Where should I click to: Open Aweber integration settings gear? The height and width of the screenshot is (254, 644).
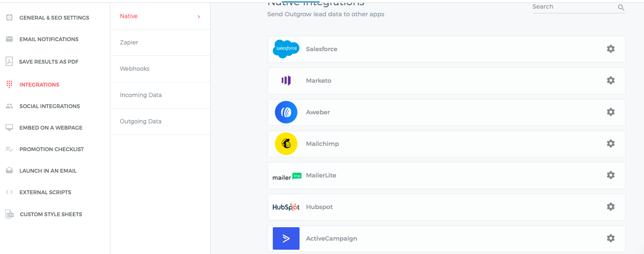611,112
